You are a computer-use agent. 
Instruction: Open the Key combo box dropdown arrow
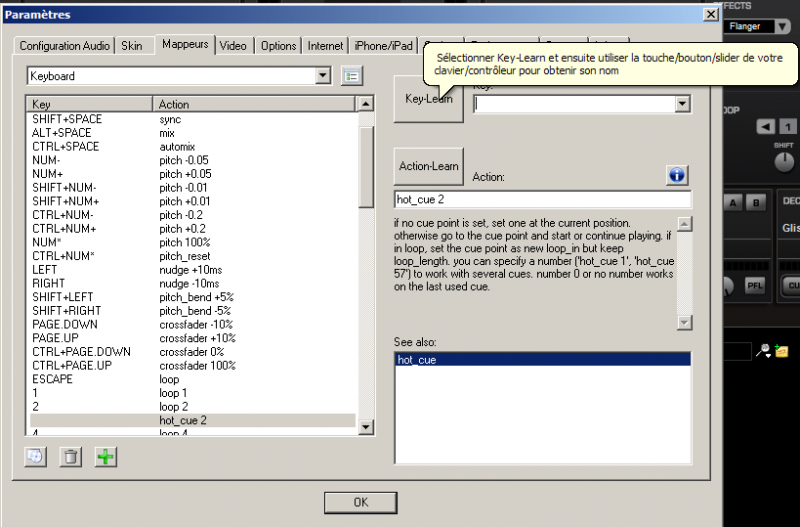point(683,104)
